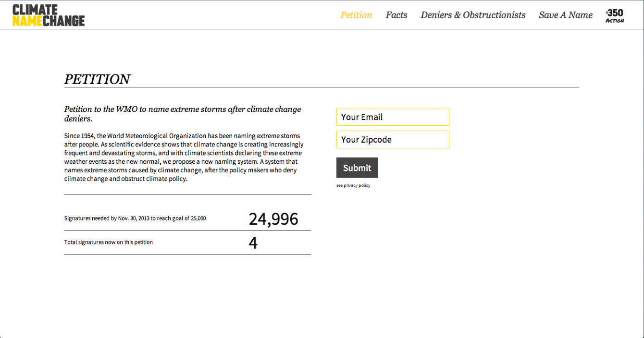Focus the Your Email input field
644x338 pixels.
tap(393, 117)
